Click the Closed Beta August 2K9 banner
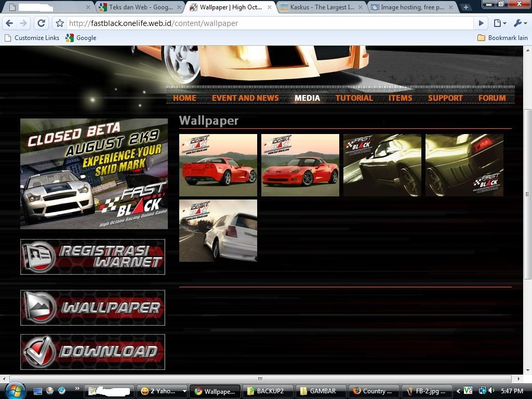532x399 pixels. pos(94,174)
